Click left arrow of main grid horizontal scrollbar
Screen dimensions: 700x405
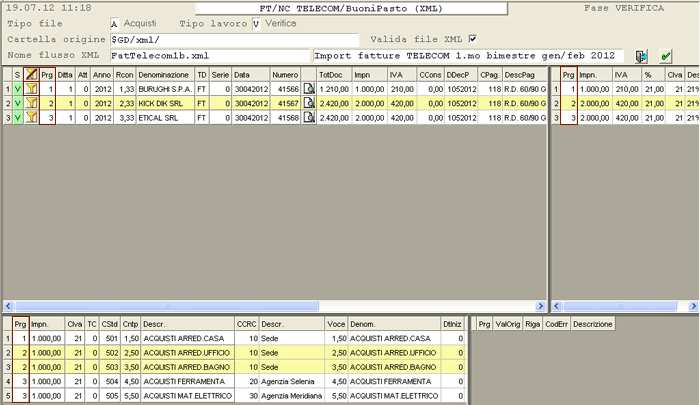pos(8,306)
